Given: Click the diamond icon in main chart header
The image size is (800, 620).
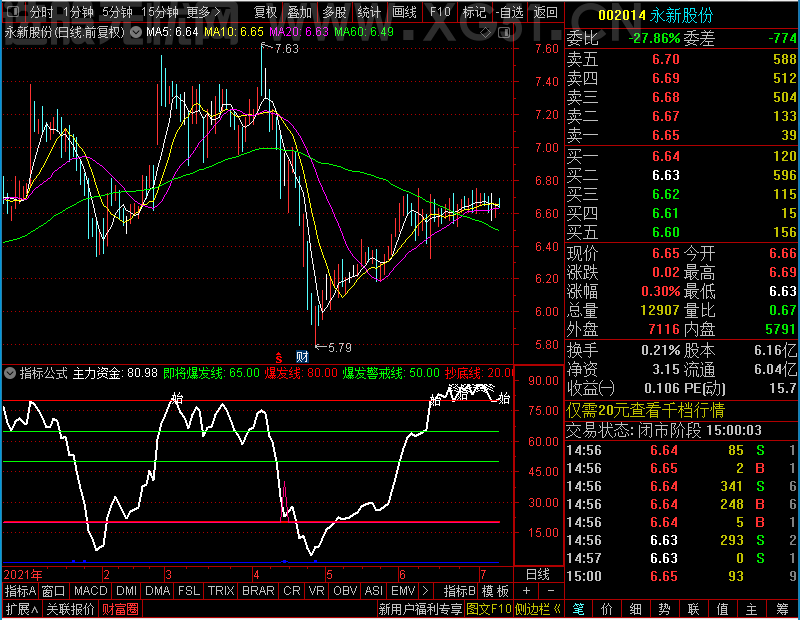Looking at the screenshot, I should coord(485,33).
